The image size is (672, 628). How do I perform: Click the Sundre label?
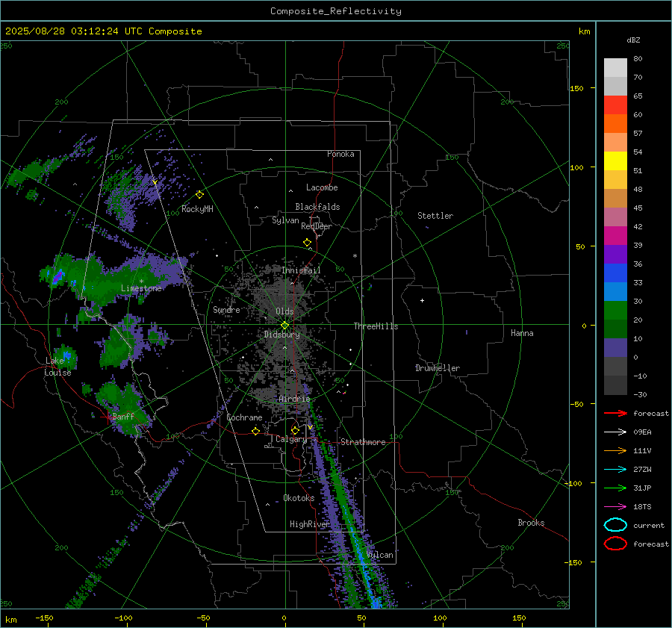226,309
